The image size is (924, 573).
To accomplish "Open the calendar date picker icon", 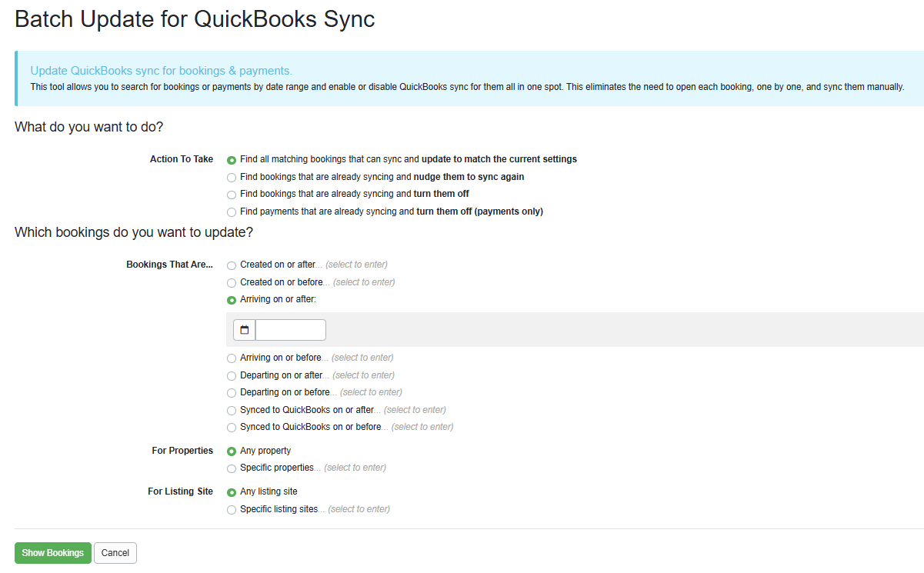I will [244, 329].
